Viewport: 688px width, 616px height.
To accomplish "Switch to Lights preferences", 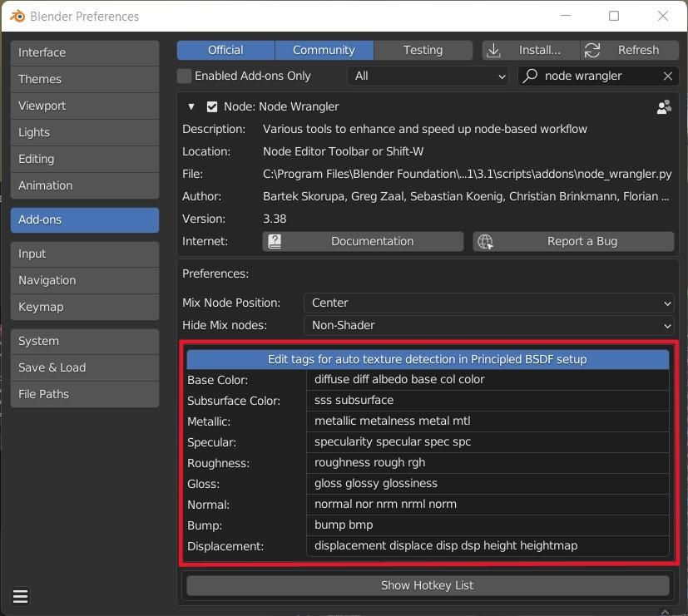I will coord(85,132).
